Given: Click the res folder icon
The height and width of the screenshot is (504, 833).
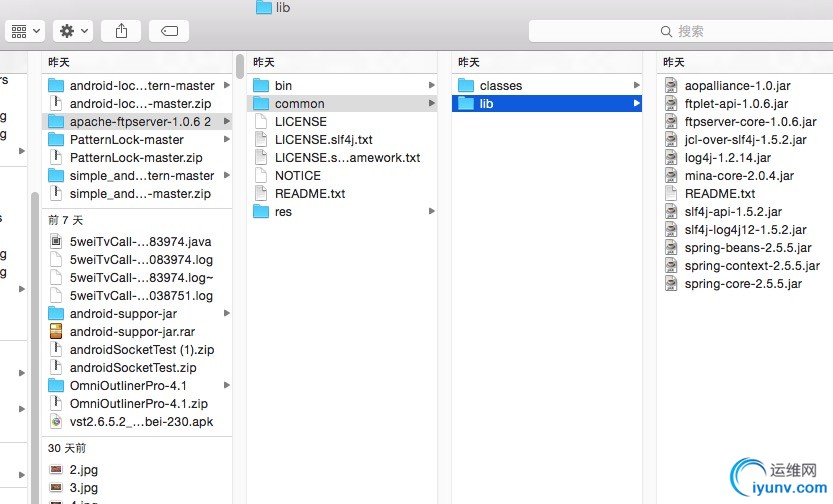Looking at the screenshot, I should pyautogui.click(x=261, y=212).
